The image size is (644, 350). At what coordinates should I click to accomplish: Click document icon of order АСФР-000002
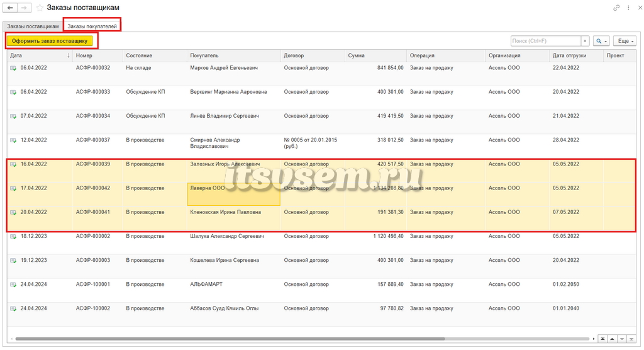pyautogui.click(x=13, y=237)
